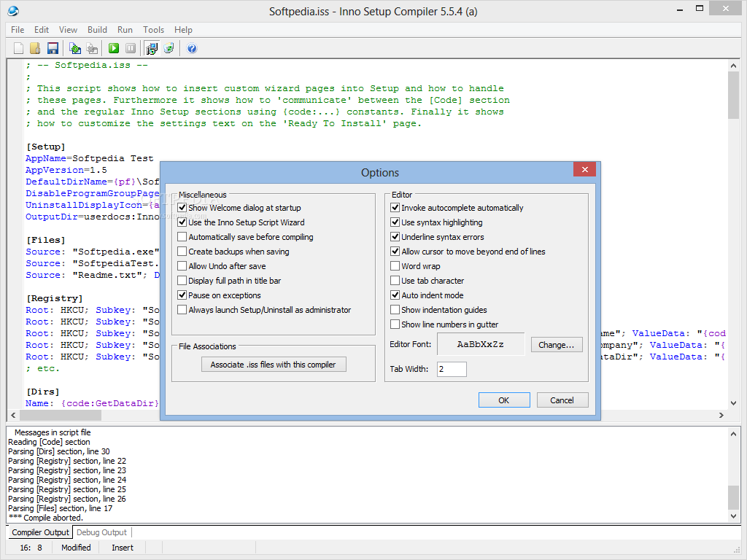Viewport: 747px width, 560px height.
Task: Open the File menu
Action: (18, 29)
